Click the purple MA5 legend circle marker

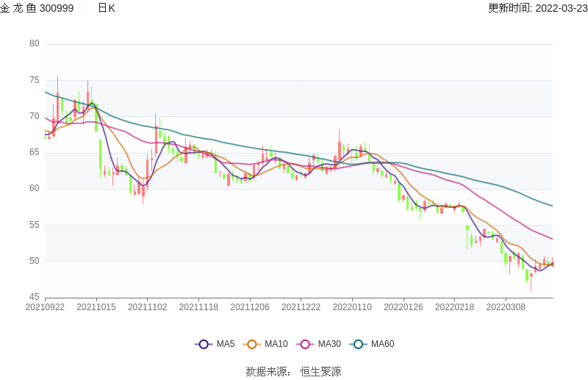coord(204,344)
